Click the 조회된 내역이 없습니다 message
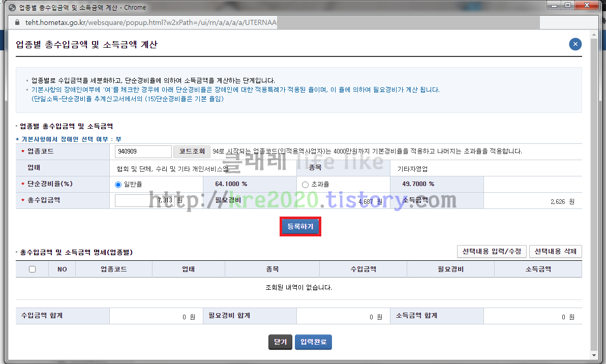 299,288
